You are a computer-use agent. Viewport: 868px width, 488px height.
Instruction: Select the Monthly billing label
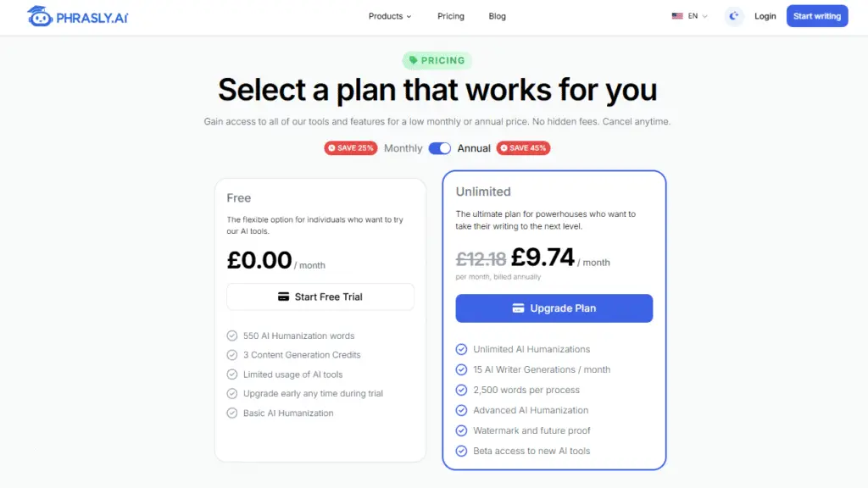click(x=403, y=148)
